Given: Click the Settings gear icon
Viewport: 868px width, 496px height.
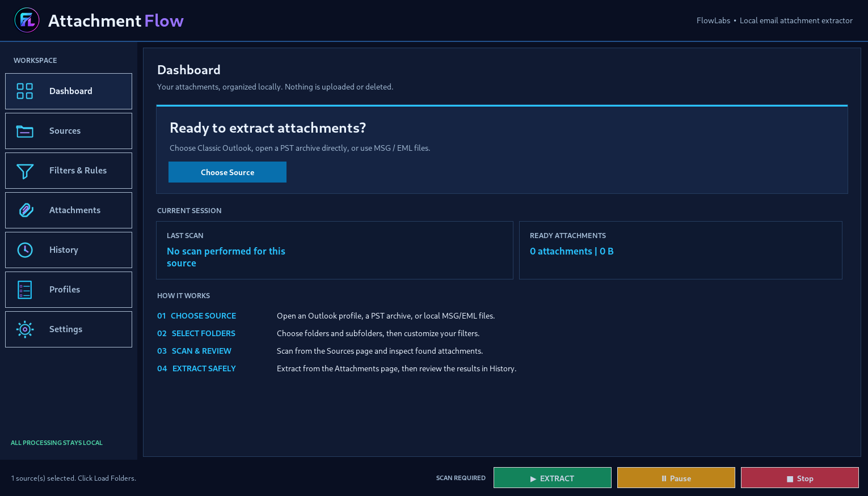Looking at the screenshot, I should pyautogui.click(x=25, y=329).
